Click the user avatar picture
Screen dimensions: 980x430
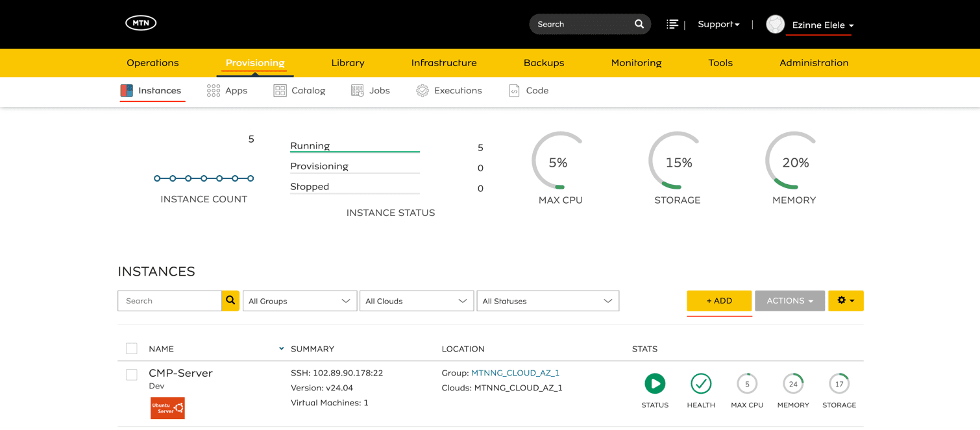tap(775, 24)
